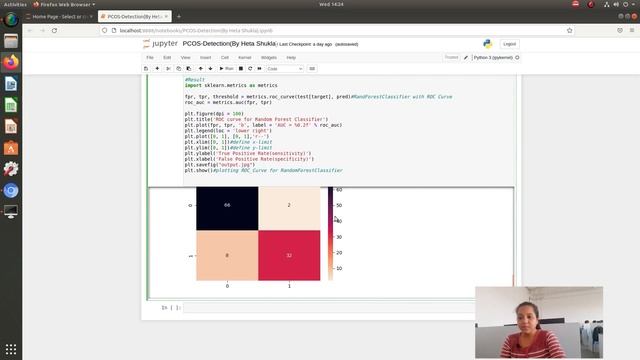Screen dimensions: 640x360
Task: Click the Python 3 (ipykernel) kernel name
Action: [493, 58]
